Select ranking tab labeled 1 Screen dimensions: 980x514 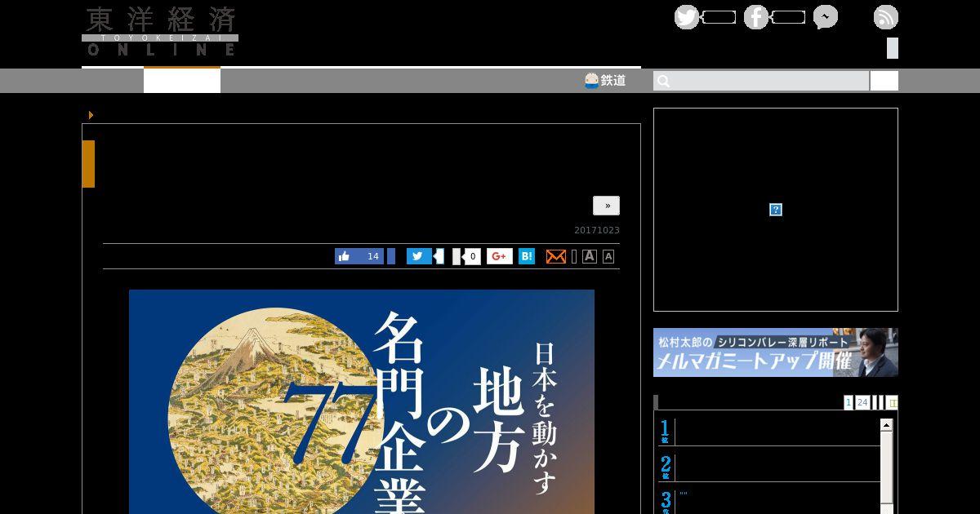849,402
